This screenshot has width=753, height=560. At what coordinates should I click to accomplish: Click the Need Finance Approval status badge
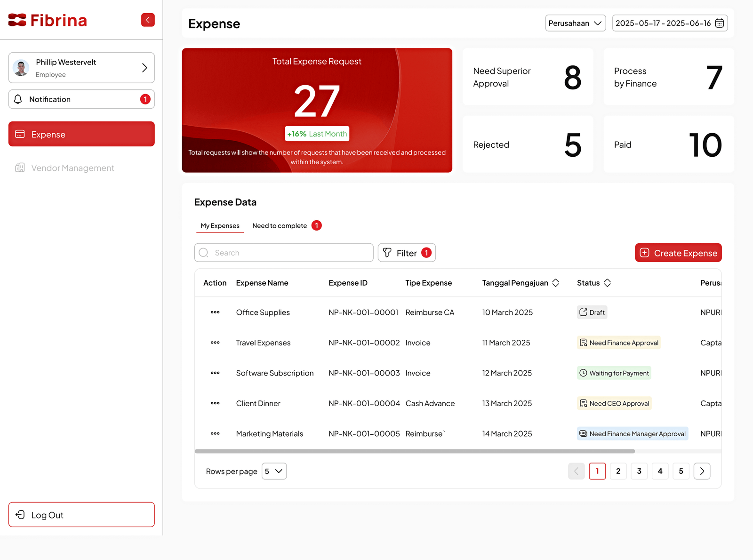click(x=619, y=343)
